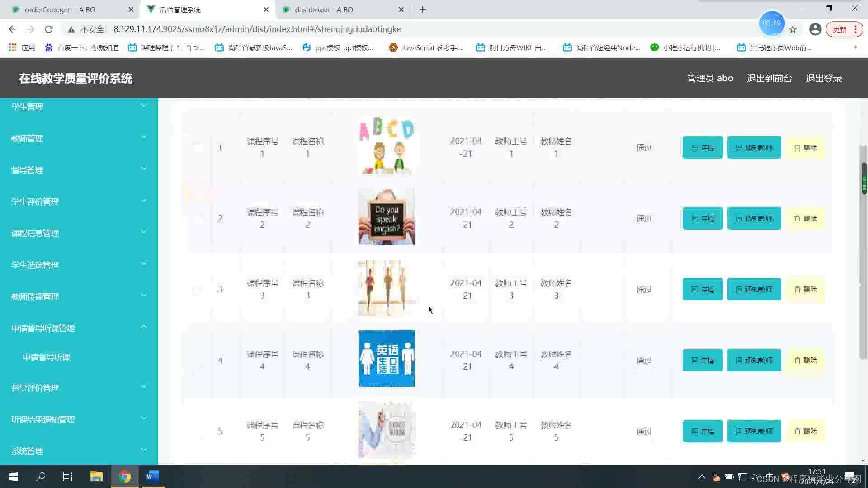Viewport: 868px width, 488px height.
Task: Open File Explorer from the taskbar
Action: point(96,476)
